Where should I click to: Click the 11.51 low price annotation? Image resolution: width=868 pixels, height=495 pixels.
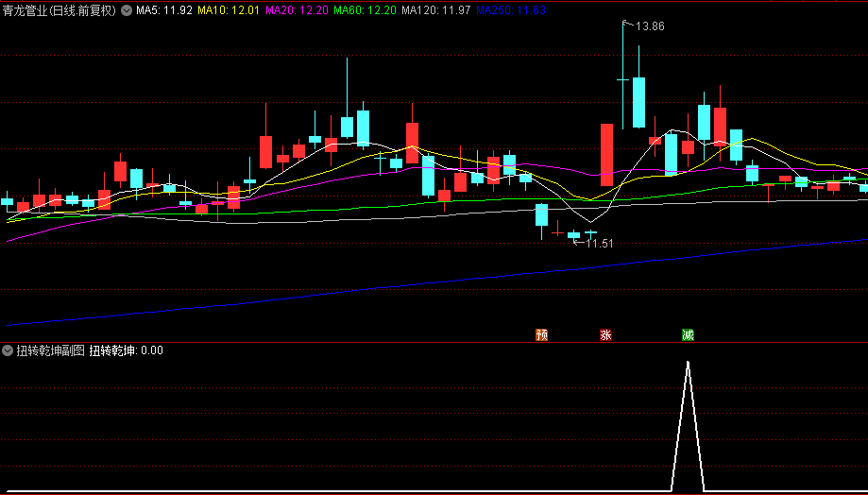pos(599,243)
